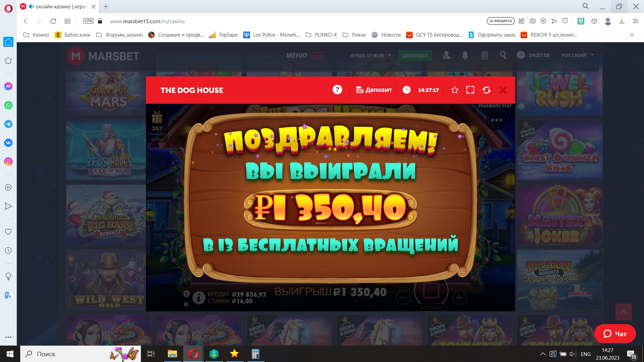Image resolution: width=644 pixels, height=362 pixels.
Task: Open the Dog House help question icon
Action: pyautogui.click(x=337, y=90)
